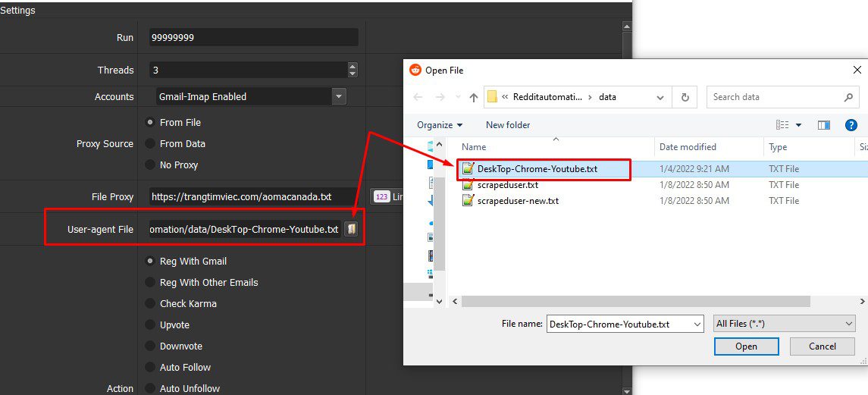The width and height of the screenshot is (868, 395).
Task: Click the navigation pane scroll up arrow
Action: pos(439,145)
